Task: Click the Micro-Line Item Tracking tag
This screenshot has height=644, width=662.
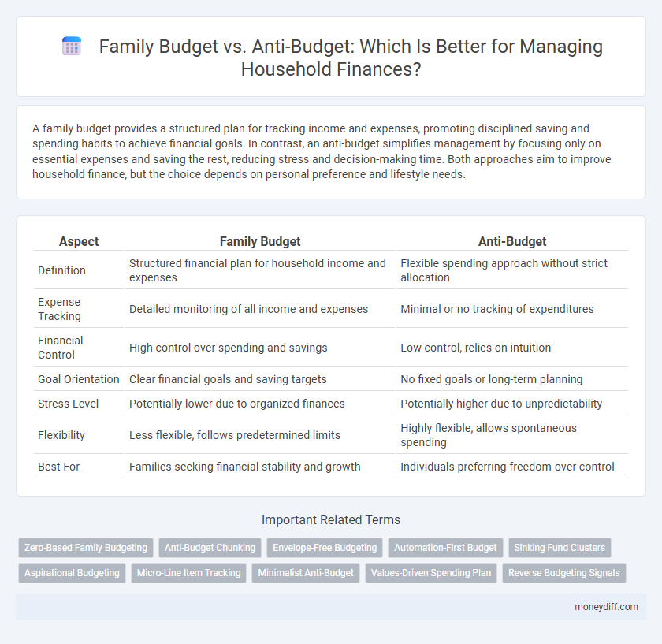Action: (188, 573)
